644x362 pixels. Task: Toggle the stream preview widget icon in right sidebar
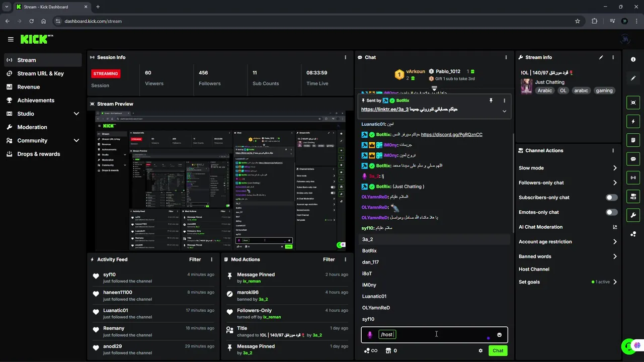pyautogui.click(x=633, y=103)
